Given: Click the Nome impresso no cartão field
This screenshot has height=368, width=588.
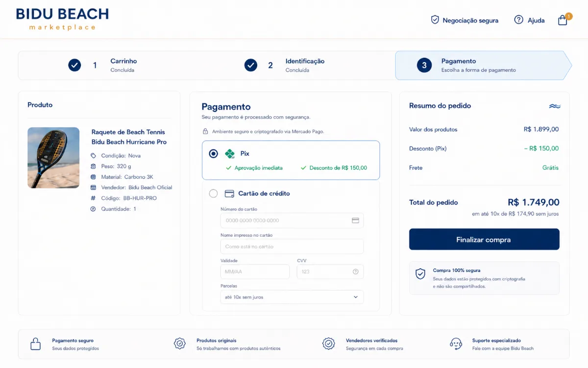Looking at the screenshot, I should [x=292, y=246].
